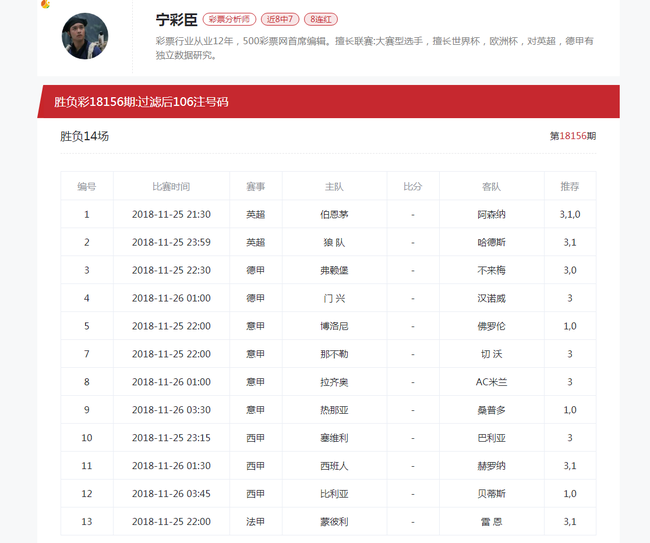Select away team 雷恩

(492, 521)
